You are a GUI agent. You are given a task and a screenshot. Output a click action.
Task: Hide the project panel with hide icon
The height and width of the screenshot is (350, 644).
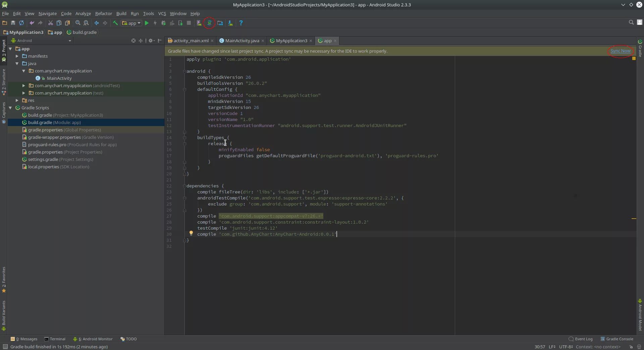[x=160, y=41]
